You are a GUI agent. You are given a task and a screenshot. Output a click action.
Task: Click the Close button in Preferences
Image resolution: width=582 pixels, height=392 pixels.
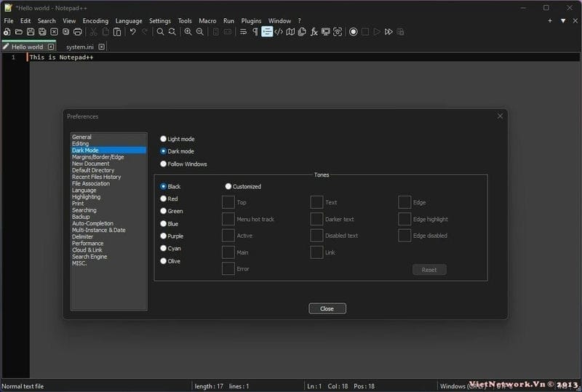click(327, 308)
